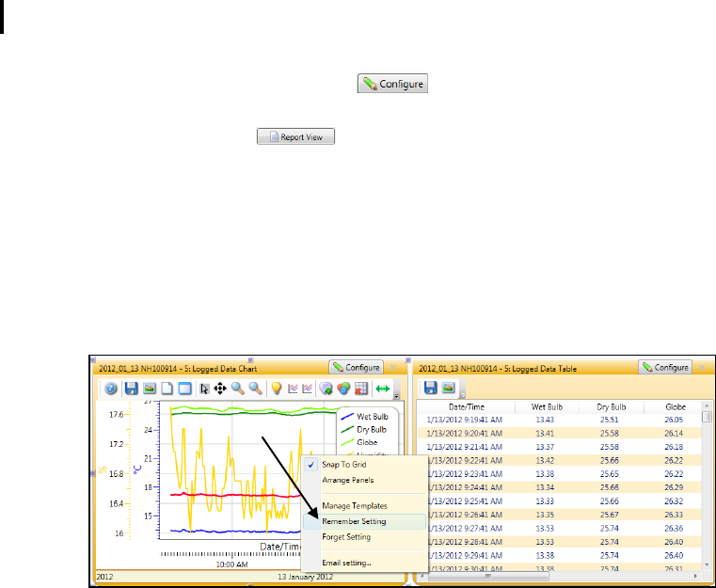This screenshot has height=588, width=716.
Task: Click the first line-graph icon
Action: pos(293,389)
